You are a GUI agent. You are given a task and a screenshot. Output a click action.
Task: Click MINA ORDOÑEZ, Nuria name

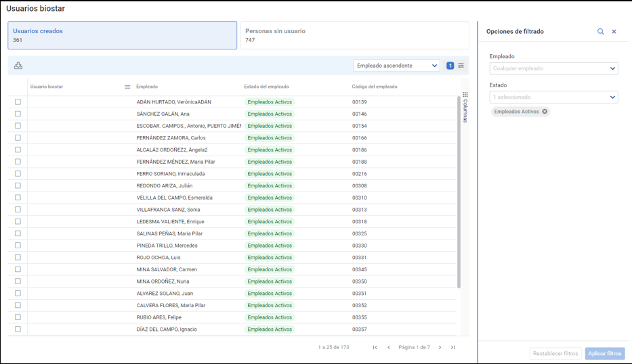pos(163,281)
